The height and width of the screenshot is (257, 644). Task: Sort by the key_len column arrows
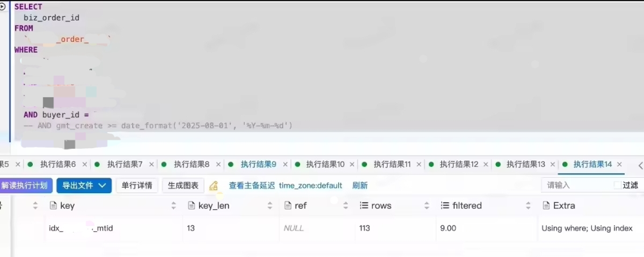pyautogui.click(x=270, y=205)
